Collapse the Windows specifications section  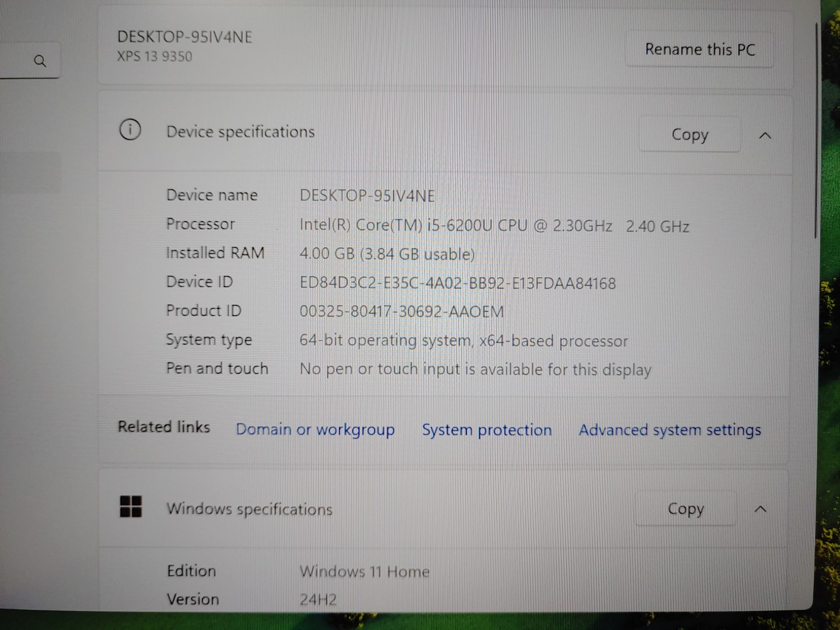760,509
